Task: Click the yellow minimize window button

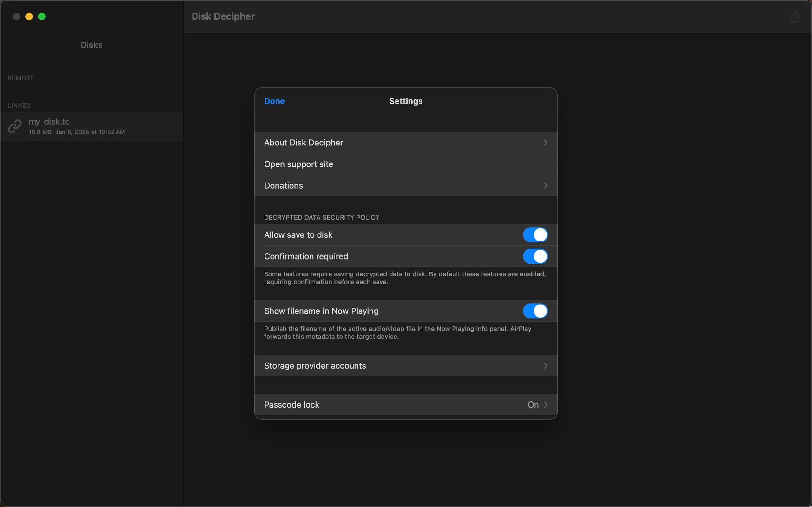Action: [x=29, y=16]
